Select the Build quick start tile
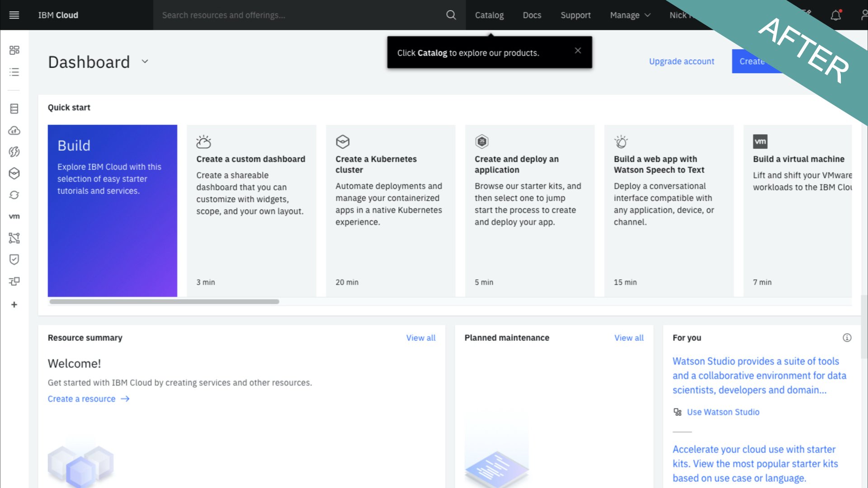868x488 pixels. [112, 211]
